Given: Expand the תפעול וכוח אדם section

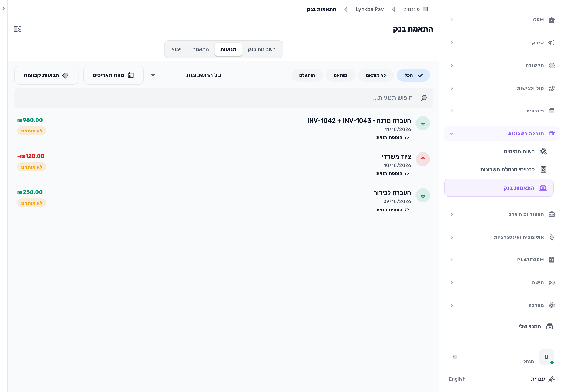Looking at the screenshot, I should tap(502, 214).
